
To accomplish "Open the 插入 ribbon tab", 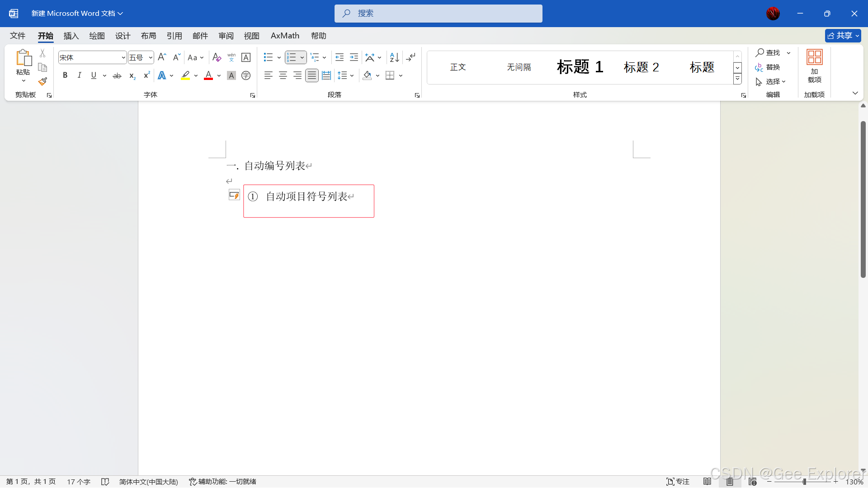I will coord(71,36).
